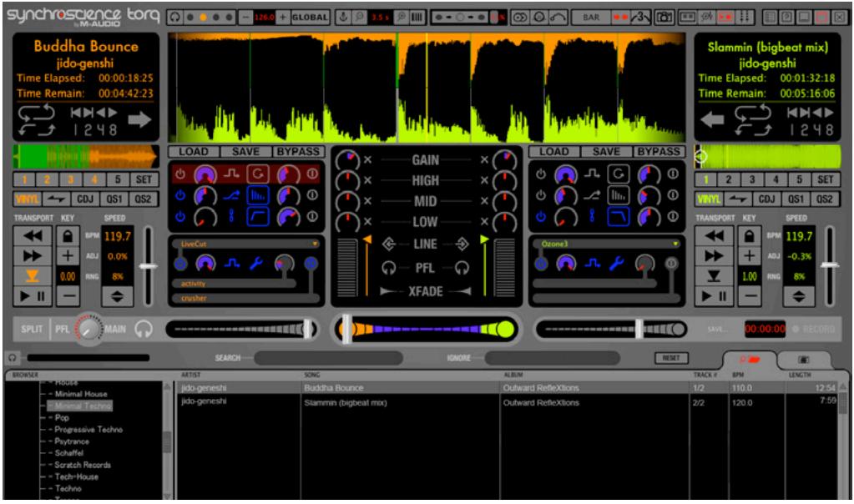Image resolution: width=854 pixels, height=504 pixels.
Task: Open Ozone3 wrench settings icon
Action: (x=617, y=264)
